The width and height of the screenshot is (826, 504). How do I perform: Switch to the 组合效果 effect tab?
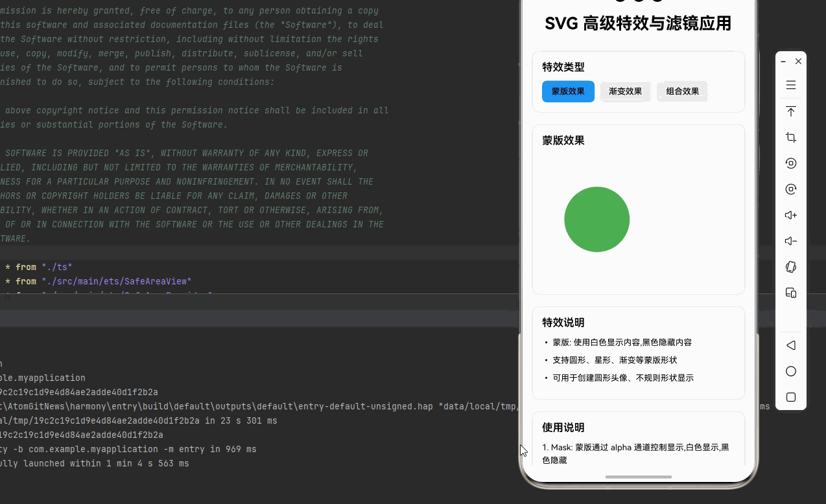point(682,91)
